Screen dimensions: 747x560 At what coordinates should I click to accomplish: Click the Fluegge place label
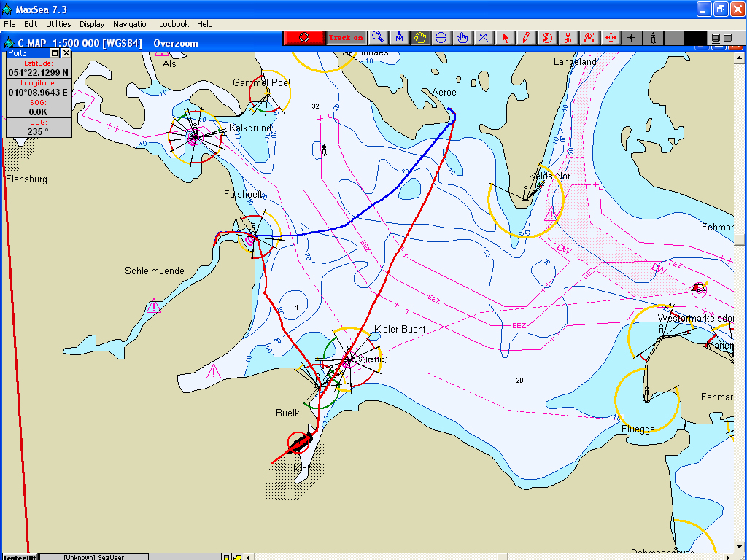tap(638, 429)
